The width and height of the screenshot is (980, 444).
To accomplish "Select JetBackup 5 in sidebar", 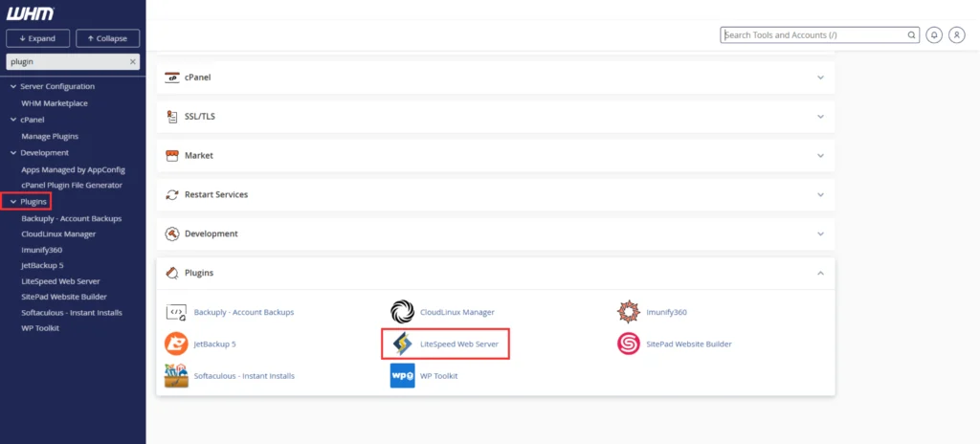I will [x=42, y=265].
